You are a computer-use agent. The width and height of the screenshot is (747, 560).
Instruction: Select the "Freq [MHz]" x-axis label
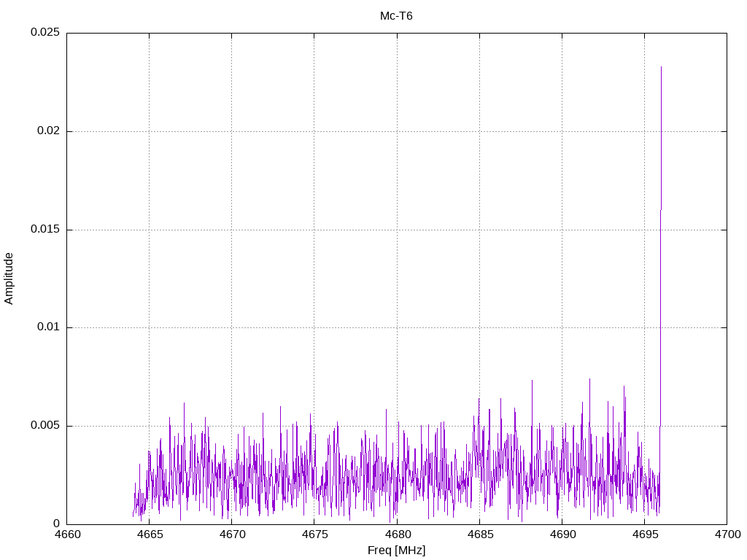coord(396,551)
